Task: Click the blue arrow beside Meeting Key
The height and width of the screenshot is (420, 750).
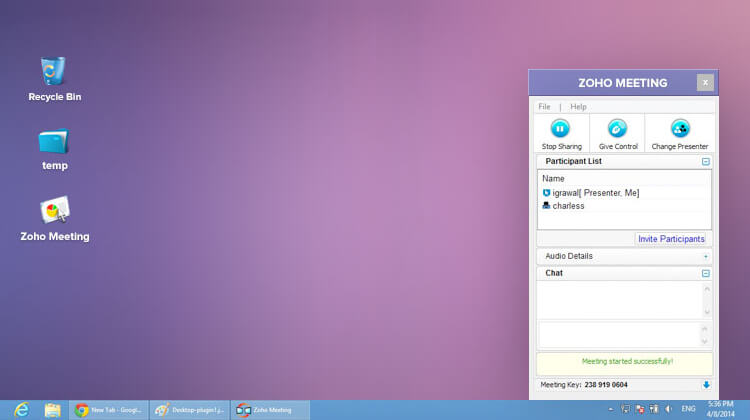Action: pos(706,384)
